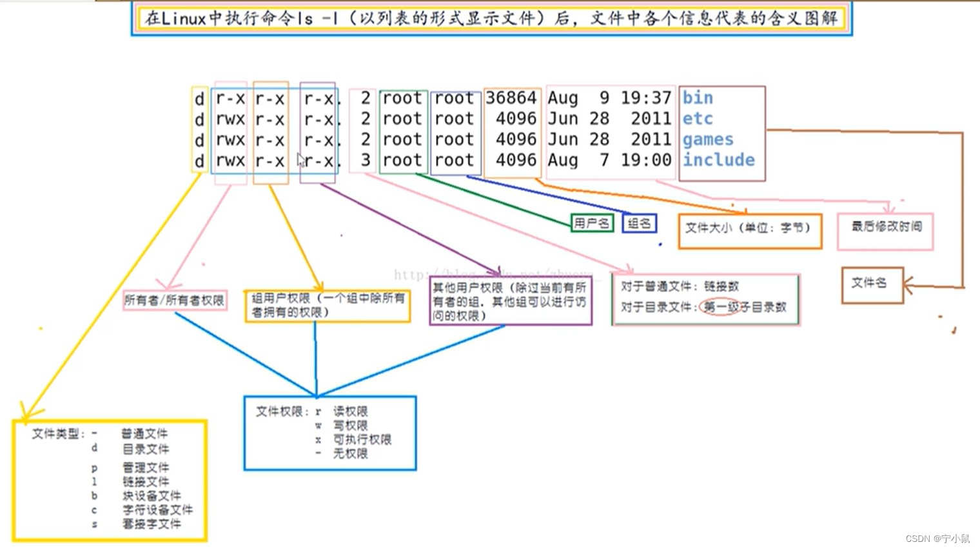
Task: Select the 'games' directory name
Action: (x=708, y=140)
